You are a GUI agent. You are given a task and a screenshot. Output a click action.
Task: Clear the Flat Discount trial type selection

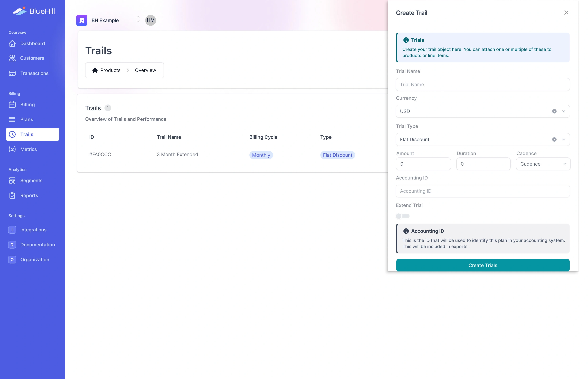tap(554, 140)
